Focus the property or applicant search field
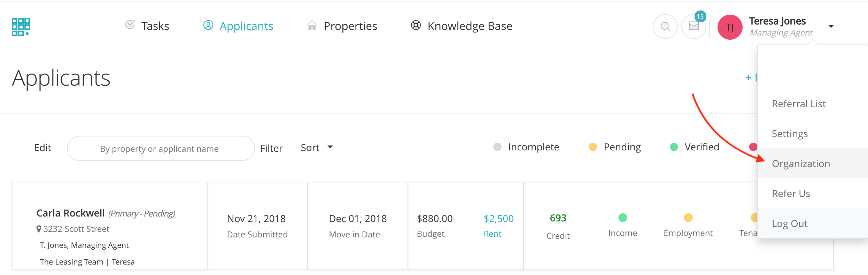This screenshot has height=275, width=868. point(161,149)
